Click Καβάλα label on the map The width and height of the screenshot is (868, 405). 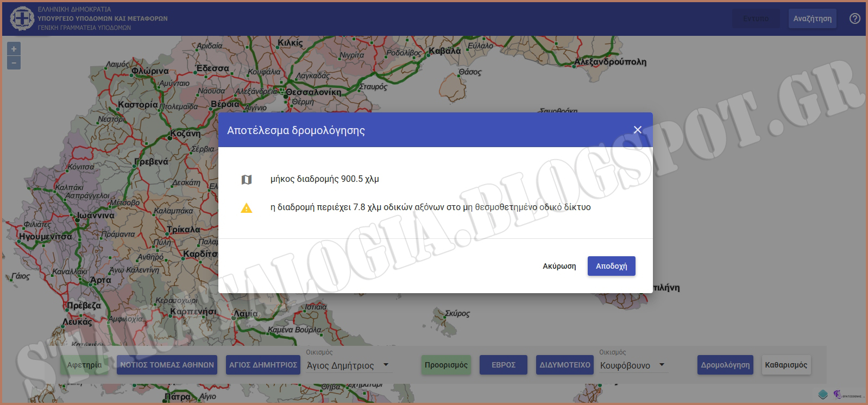(444, 51)
